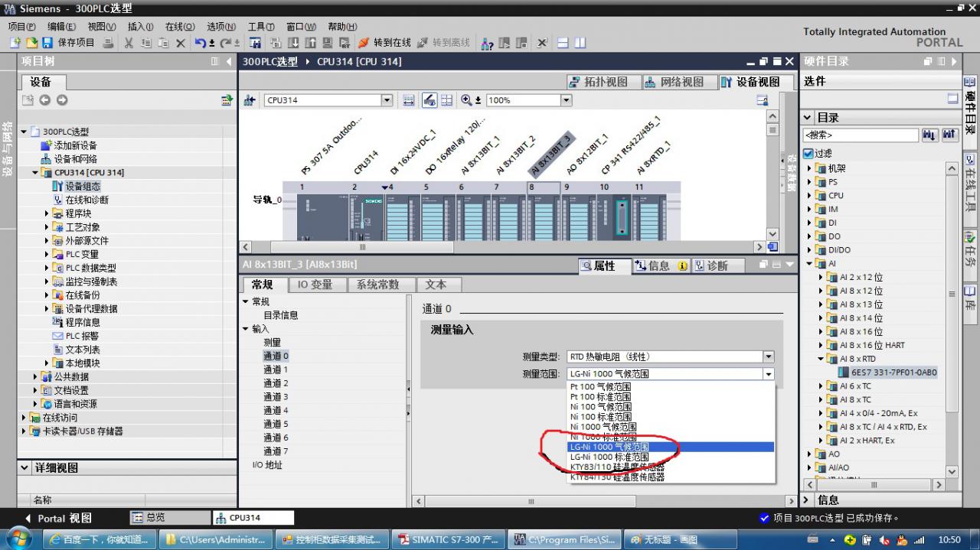Open the 工具(T) menu
Viewport: 980px width, 550px height.
pos(261,27)
